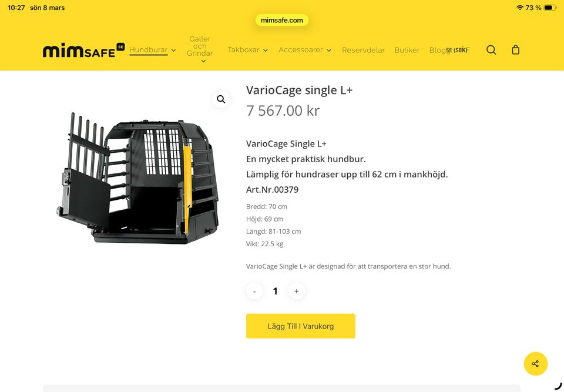Open the site search magnifier icon
This screenshot has width=564, height=392.
tap(491, 50)
